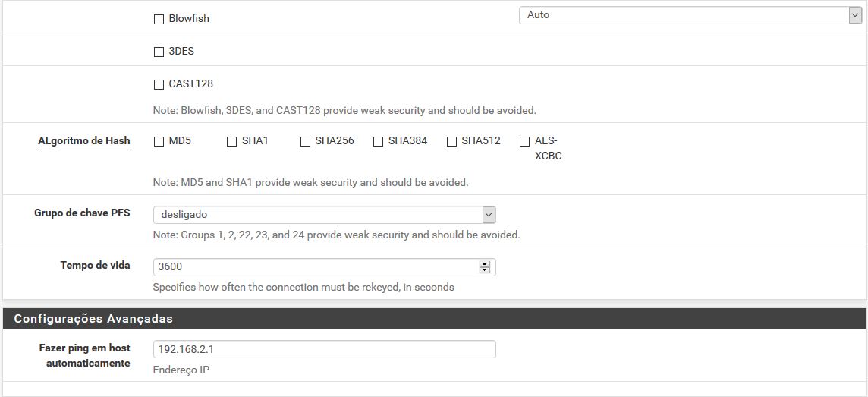Image resolution: width=868 pixels, height=397 pixels.
Task: Click the Fazer ping em host label
Action: (84, 348)
